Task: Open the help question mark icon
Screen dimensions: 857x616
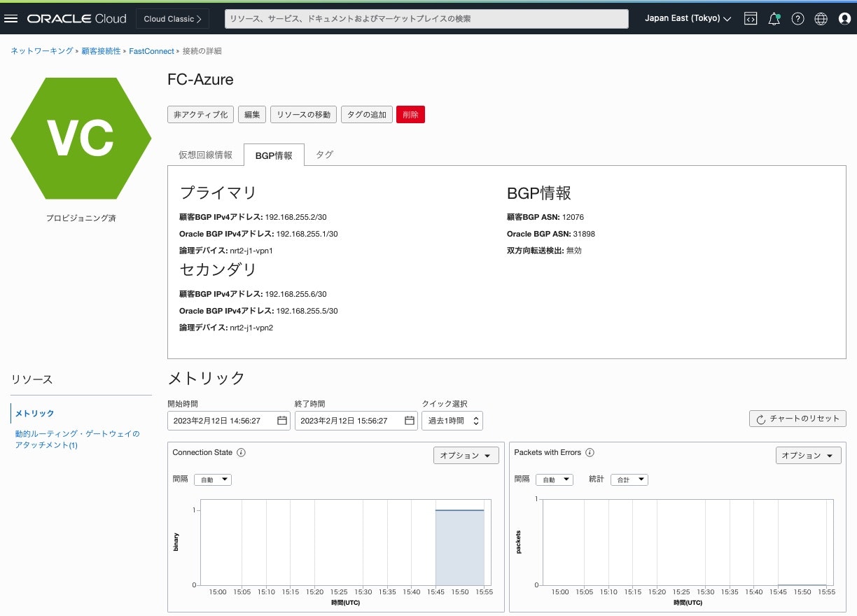Action: 797,19
